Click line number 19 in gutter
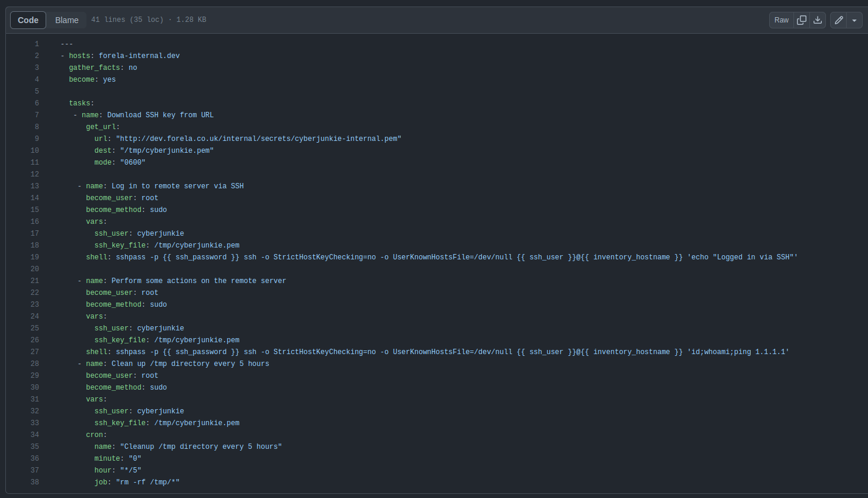Viewport: 868px width, 498px height. pyautogui.click(x=35, y=257)
